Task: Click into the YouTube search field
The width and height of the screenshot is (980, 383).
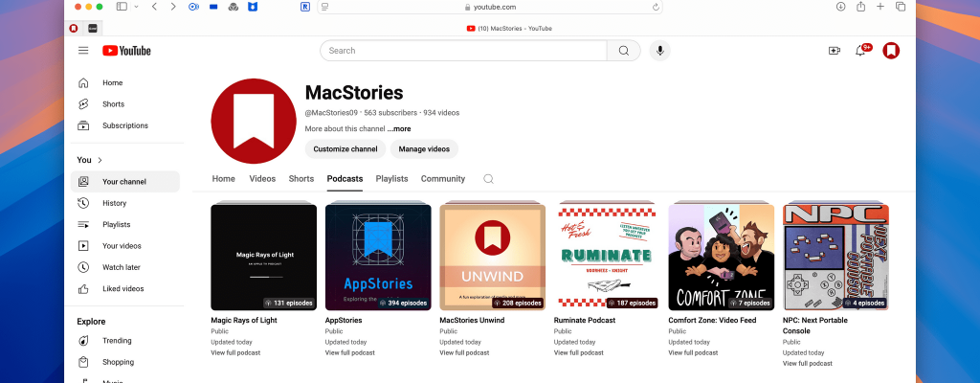Action: click(464, 51)
